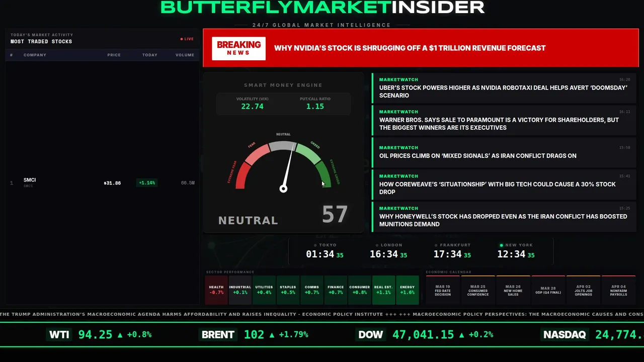This screenshot has width=644, height=362.
Task: Click the Extreme Greed gauge segment
Action: coord(324,175)
